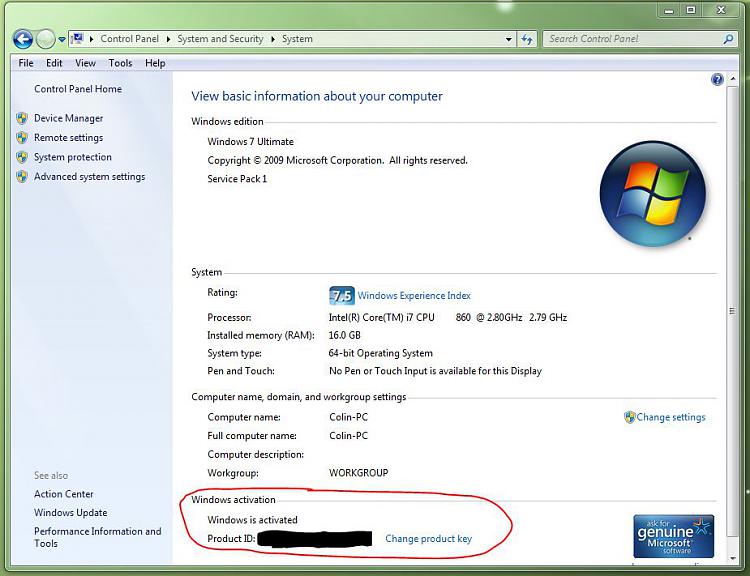Open Advanced system settings link

coord(89,177)
